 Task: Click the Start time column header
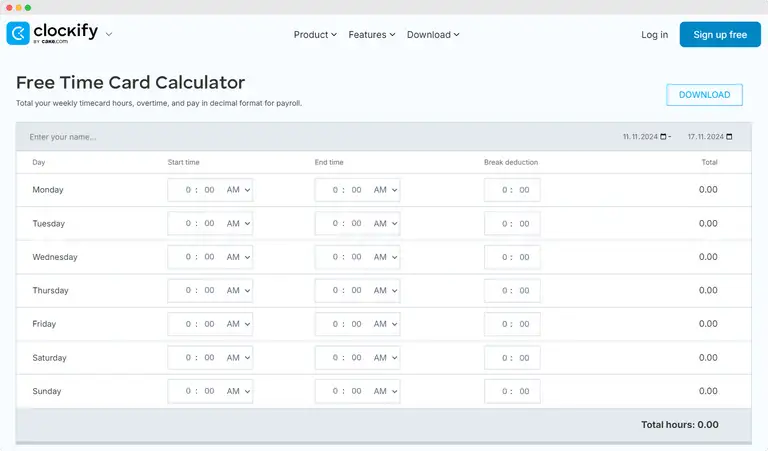pyautogui.click(x=183, y=162)
